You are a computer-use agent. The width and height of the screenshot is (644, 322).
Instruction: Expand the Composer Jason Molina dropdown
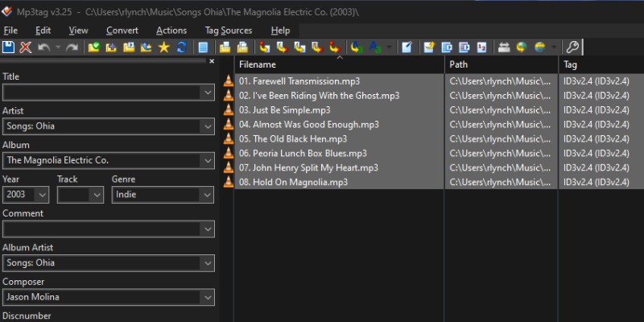[x=208, y=297]
